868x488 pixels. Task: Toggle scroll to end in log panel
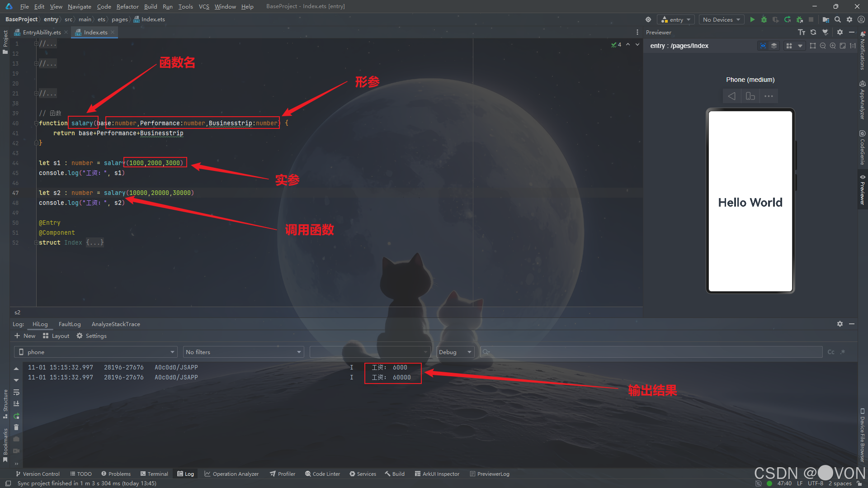pos(16,404)
